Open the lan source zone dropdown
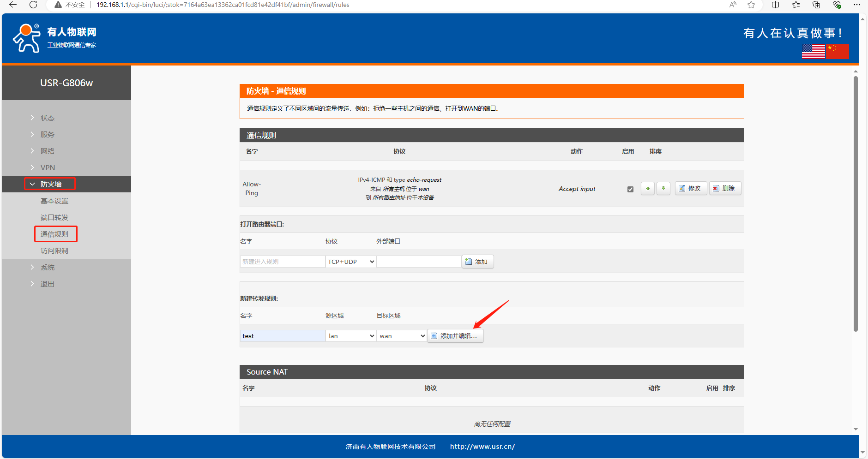This screenshot has height=459, width=868. (350, 336)
